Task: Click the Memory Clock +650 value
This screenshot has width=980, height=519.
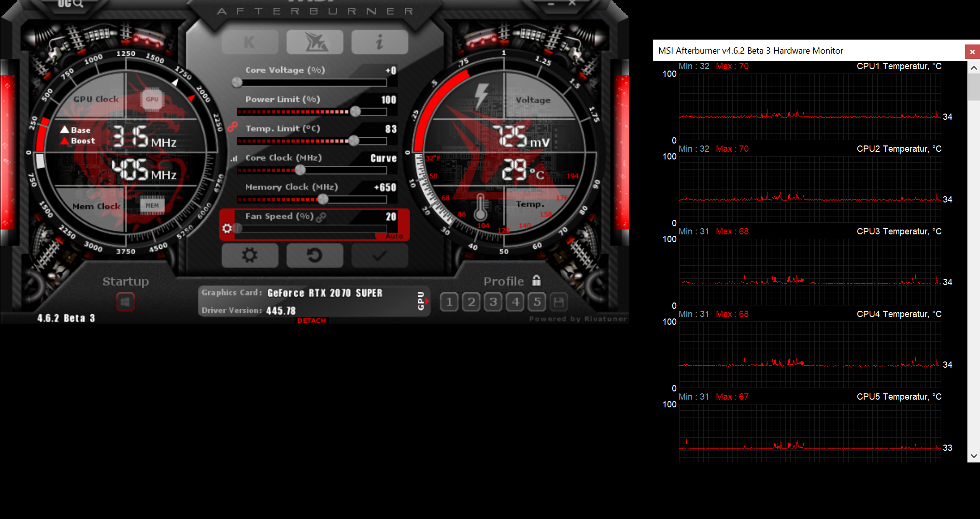Action: [385, 187]
